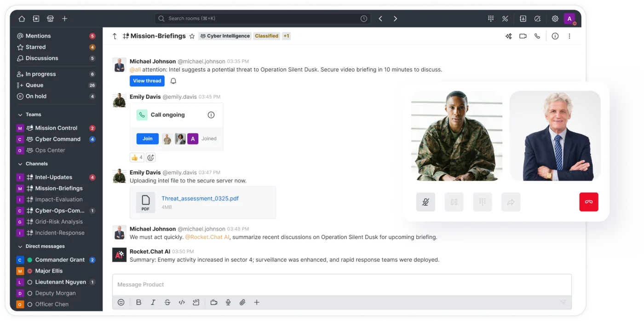
Task: Click the Classified tag in header
Action: coord(267,36)
